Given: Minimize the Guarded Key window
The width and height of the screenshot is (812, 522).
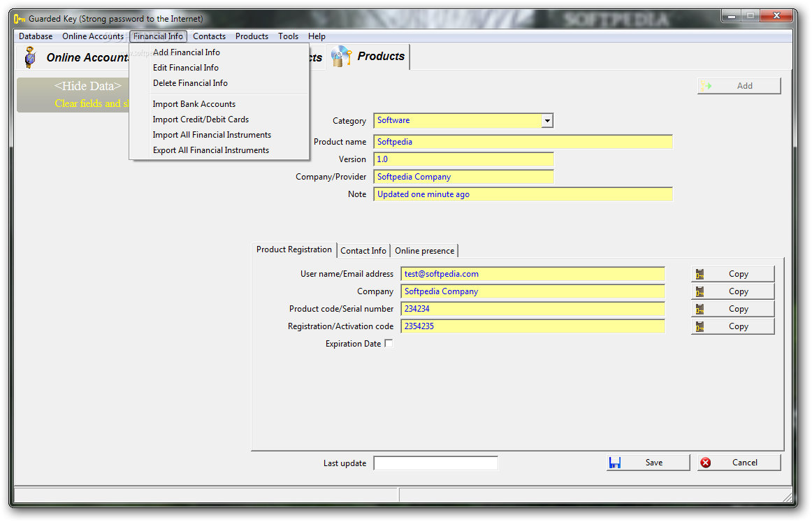Looking at the screenshot, I should coord(731,17).
